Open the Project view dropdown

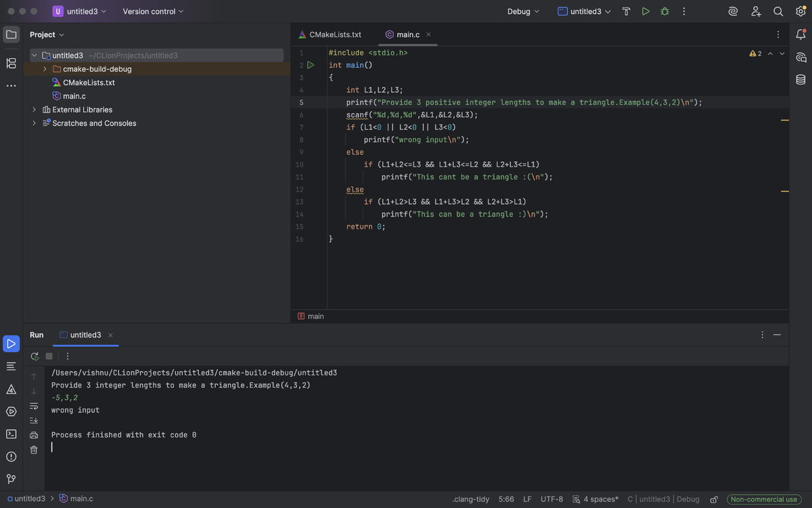47,35
